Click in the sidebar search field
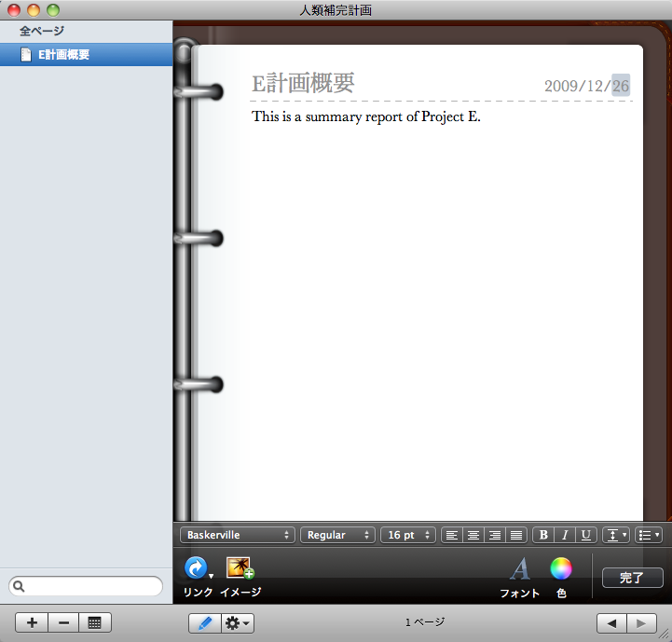672x642 pixels. point(86,586)
